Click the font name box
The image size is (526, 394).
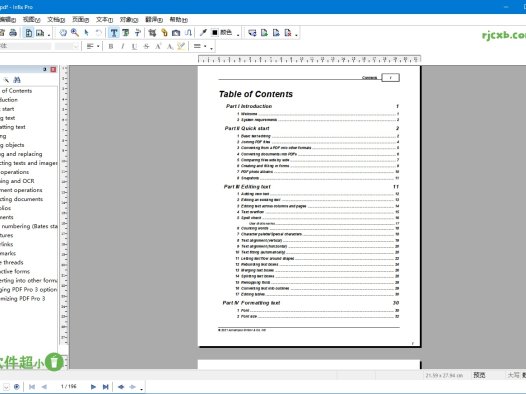point(25,46)
